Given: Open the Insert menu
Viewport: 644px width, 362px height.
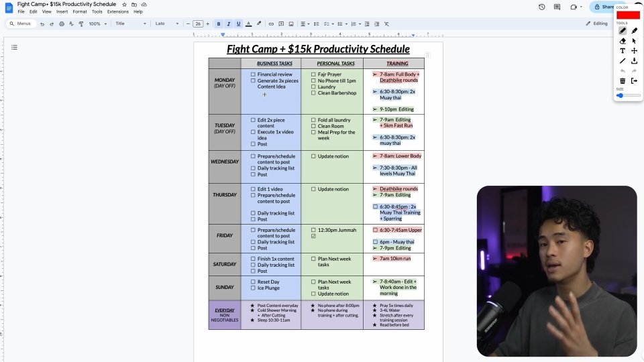Looking at the screenshot, I should 62,11.
